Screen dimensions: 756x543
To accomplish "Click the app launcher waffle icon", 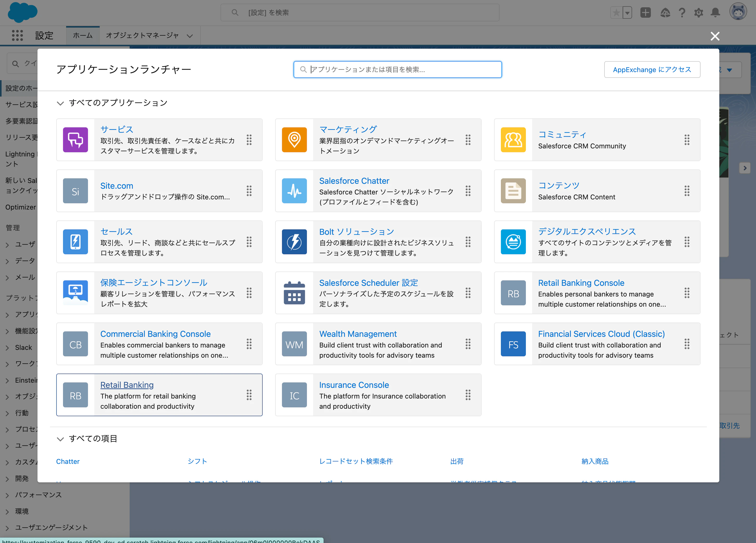I will (17, 35).
